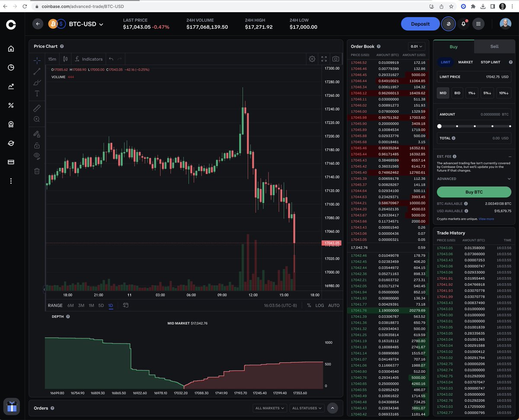Select the STOP LIMIT order type
This screenshot has height=420, width=519.
click(490, 62)
